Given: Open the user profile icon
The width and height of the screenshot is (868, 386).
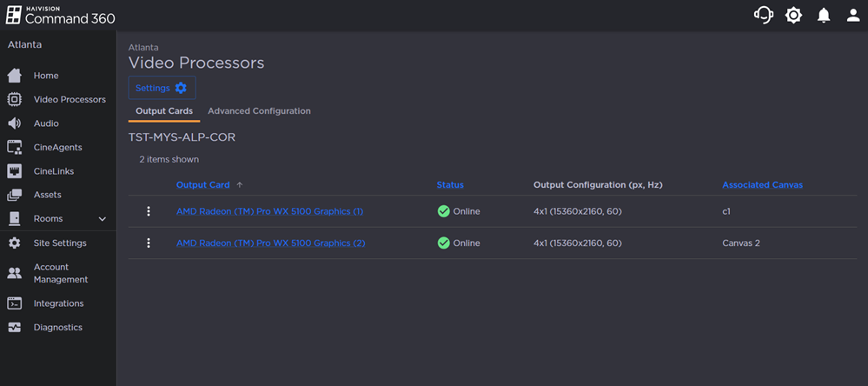Looking at the screenshot, I should point(853,16).
